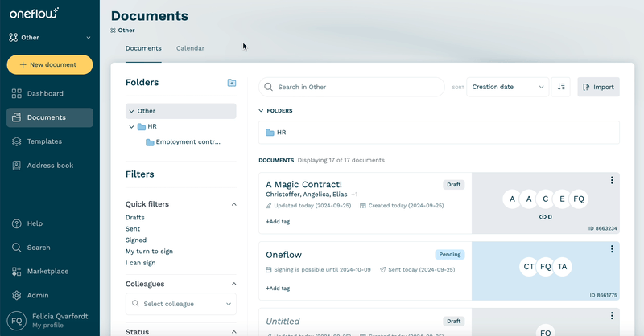
Task: Open the HR folder card
Action: (x=439, y=133)
